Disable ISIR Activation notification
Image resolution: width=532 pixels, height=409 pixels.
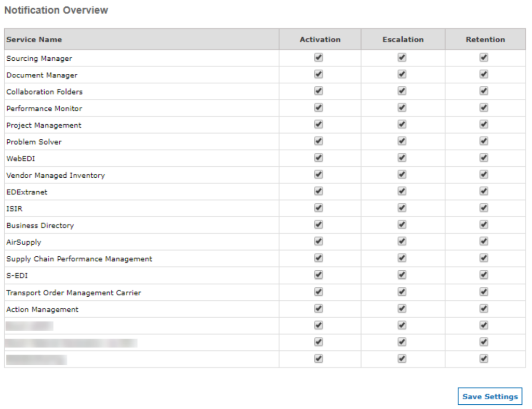[318, 208]
